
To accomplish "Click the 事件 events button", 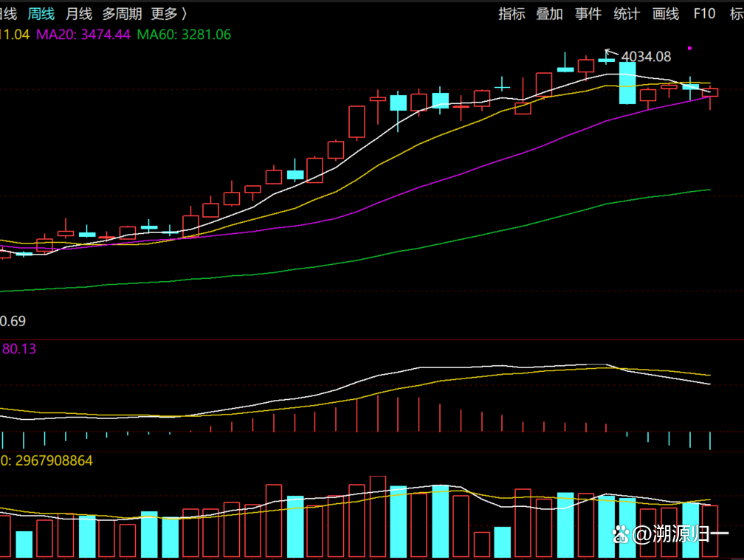I will point(588,13).
